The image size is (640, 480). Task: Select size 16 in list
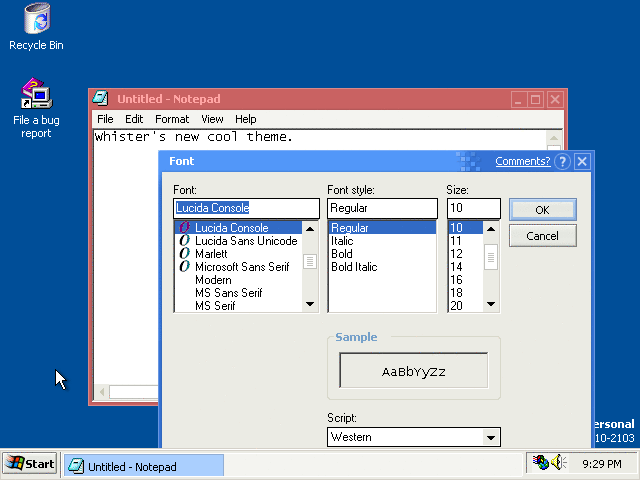click(x=465, y=280)
